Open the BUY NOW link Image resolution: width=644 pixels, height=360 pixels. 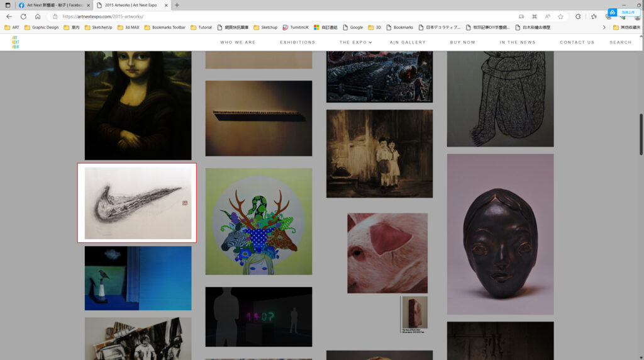462,42
